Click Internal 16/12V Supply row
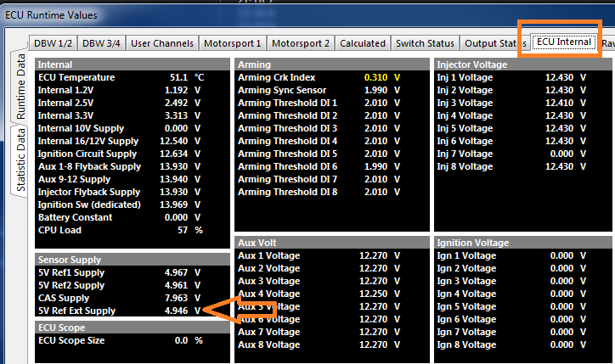This screenshot has width=615, height=364. pos(133,141)
